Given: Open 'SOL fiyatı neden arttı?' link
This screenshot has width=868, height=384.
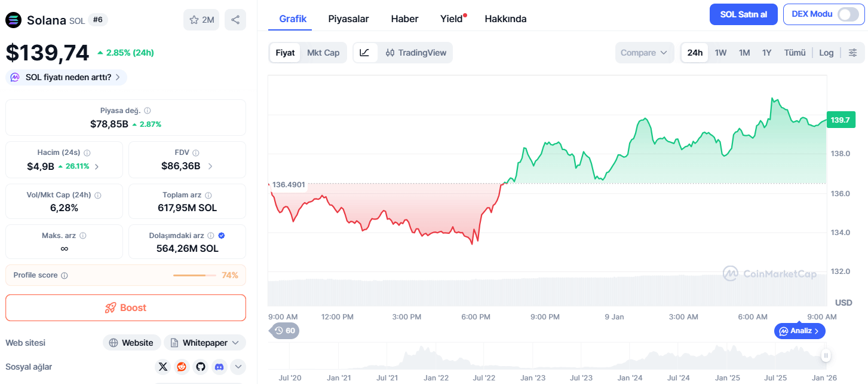Looking at the screenshot, I should coord(66,77).
